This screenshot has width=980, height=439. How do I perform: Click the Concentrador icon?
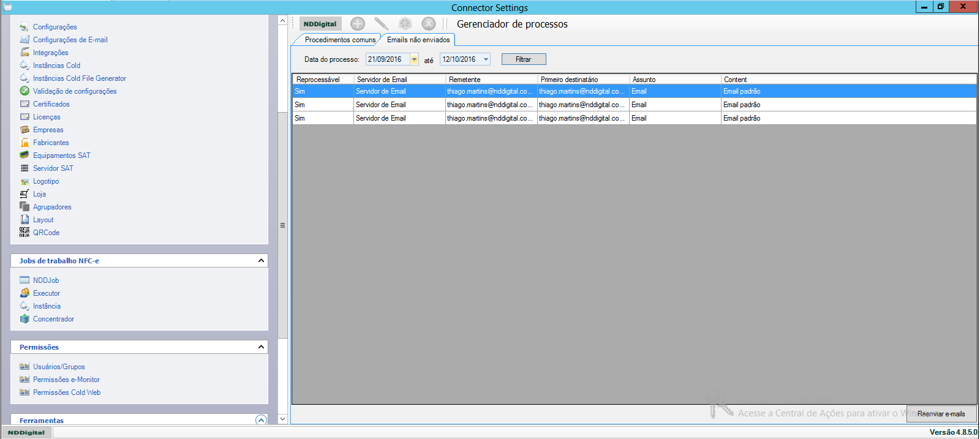click(x=24, y=319)
